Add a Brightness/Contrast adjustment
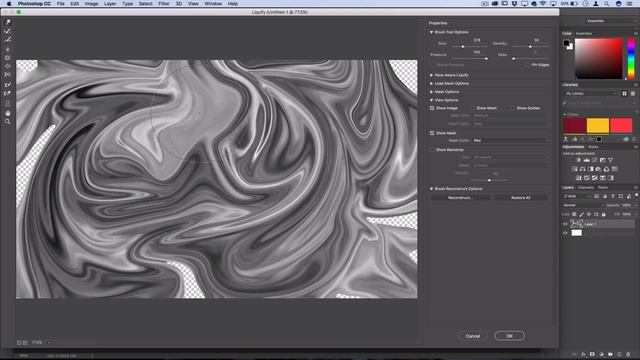Viewport: 640px width, 360px height. click(x=578, y=160)
